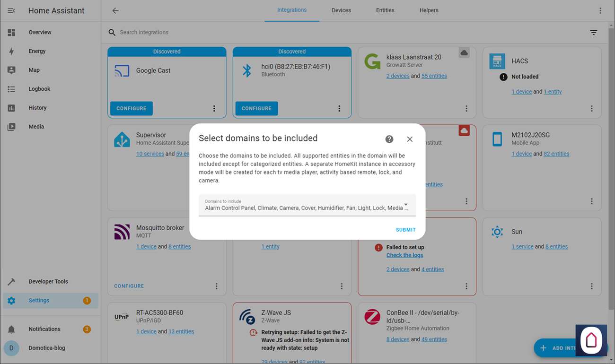Open the Notifications panel
Screen dimensions: 615x364
point(44,329)
